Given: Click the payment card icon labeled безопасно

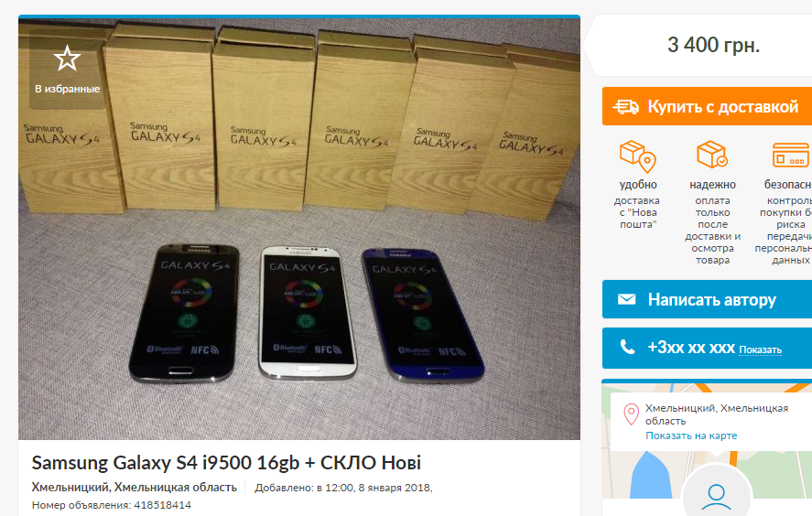Looking at the screenshot, I should [x=791, y=155].
